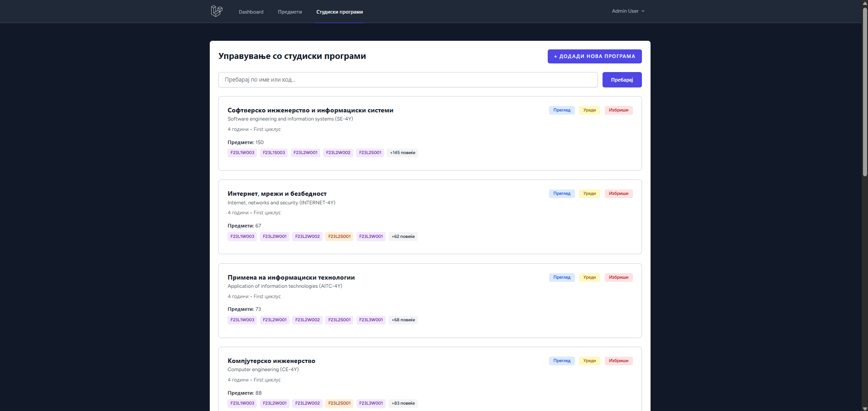View the Софтверско инженерство program via Преглед
868x411 pixels.
point(562,110)
